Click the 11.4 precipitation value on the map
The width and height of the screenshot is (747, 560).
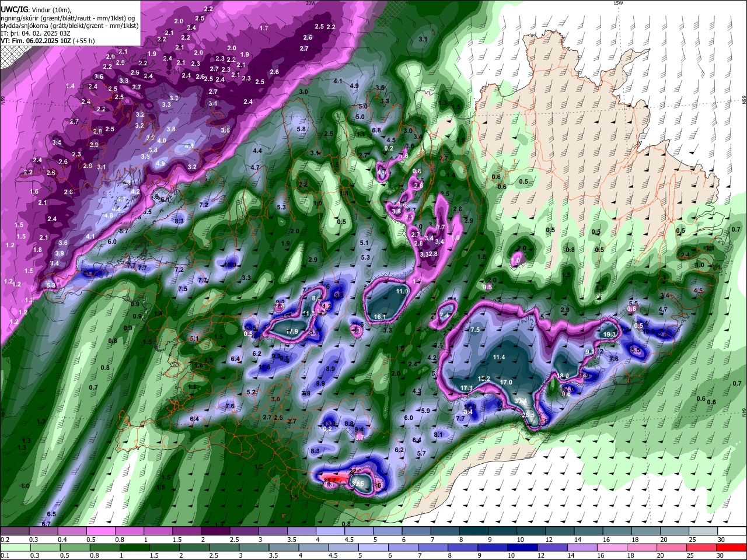pos(499,357)
